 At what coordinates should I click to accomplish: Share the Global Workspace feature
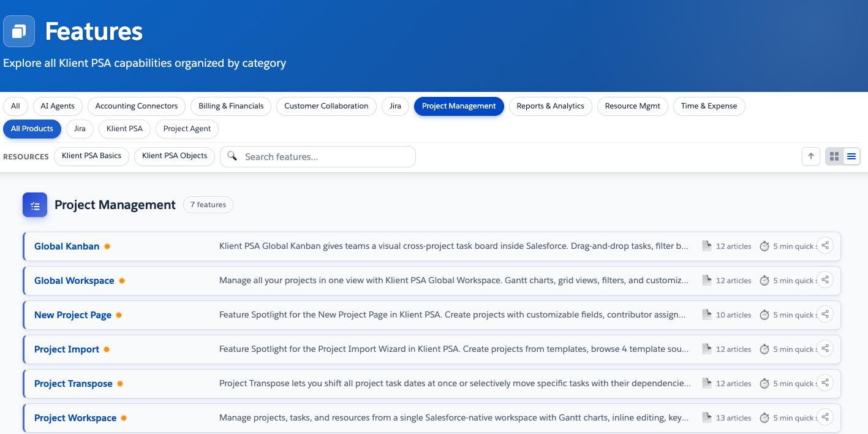point(825,280)
